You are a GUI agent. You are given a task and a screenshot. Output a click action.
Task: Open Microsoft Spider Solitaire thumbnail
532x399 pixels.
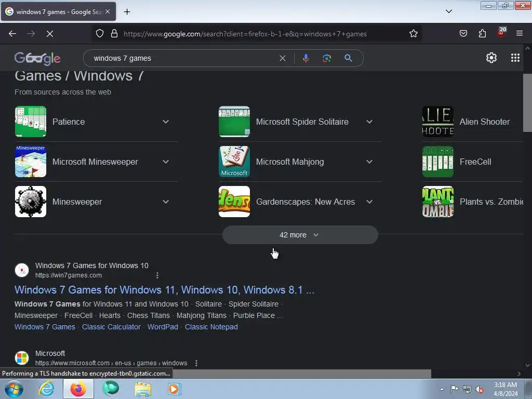(234, 122)
